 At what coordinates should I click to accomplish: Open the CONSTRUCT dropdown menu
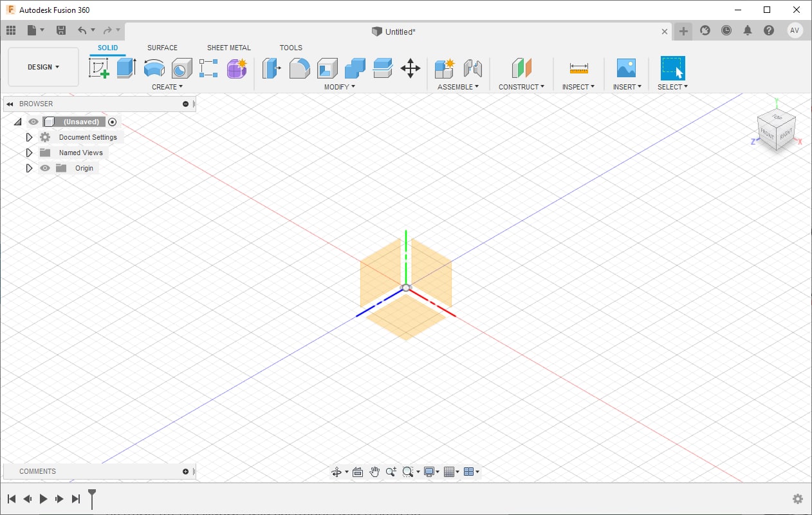(522, 87)
